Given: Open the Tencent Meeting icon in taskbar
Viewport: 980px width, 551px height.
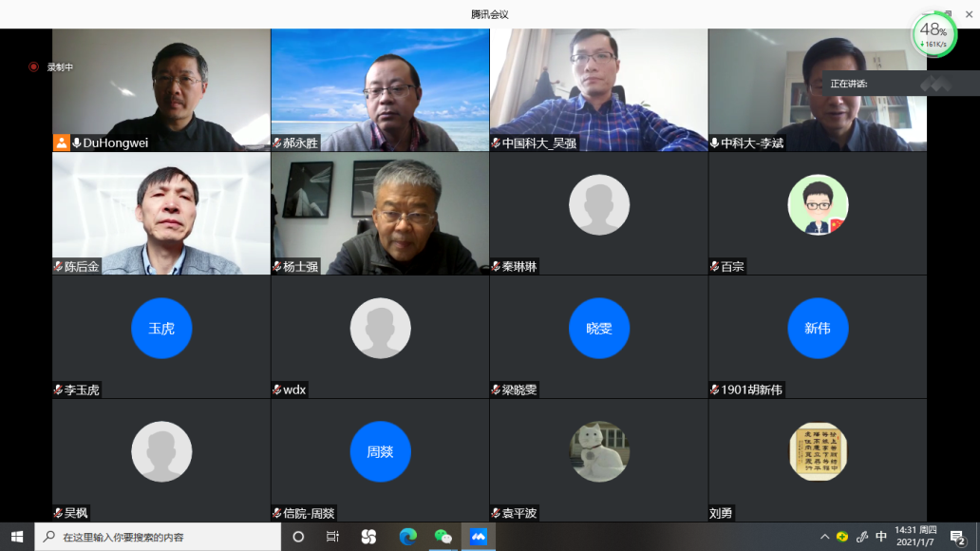Looking at the screenshot, I should 479,537.
